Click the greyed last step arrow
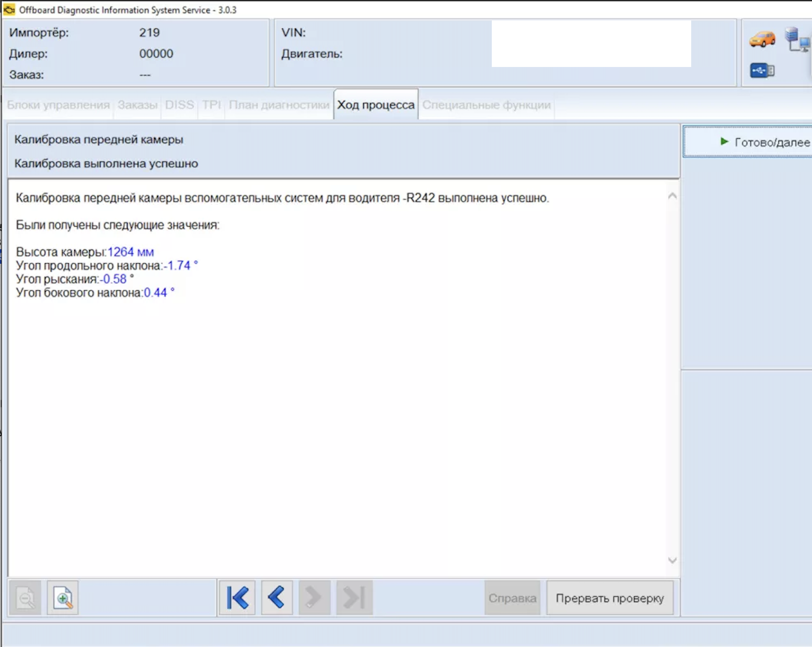 click(354, 597)
